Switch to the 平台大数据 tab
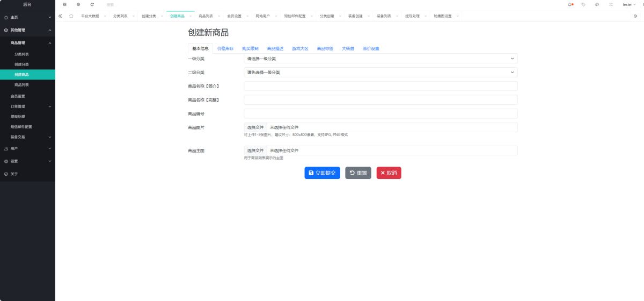Image resolution: width=644 pixels, height=301 pixels. click(x=90, y=16)
